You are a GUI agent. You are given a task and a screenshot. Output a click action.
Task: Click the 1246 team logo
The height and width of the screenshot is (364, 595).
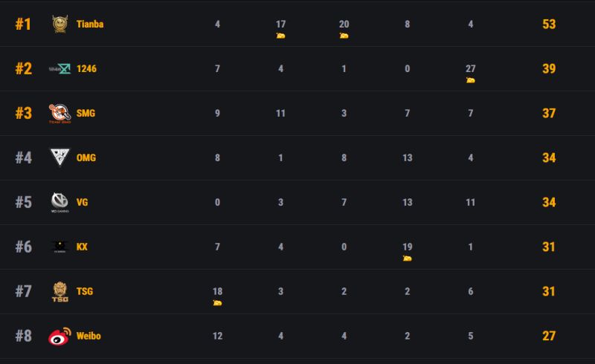pyautogui.click(x=59, y=68)
